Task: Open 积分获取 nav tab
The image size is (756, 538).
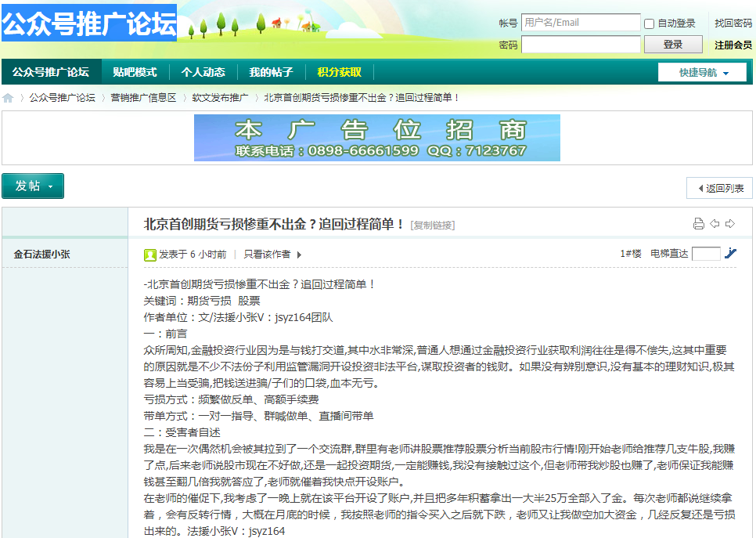Action: click(340, 72)
